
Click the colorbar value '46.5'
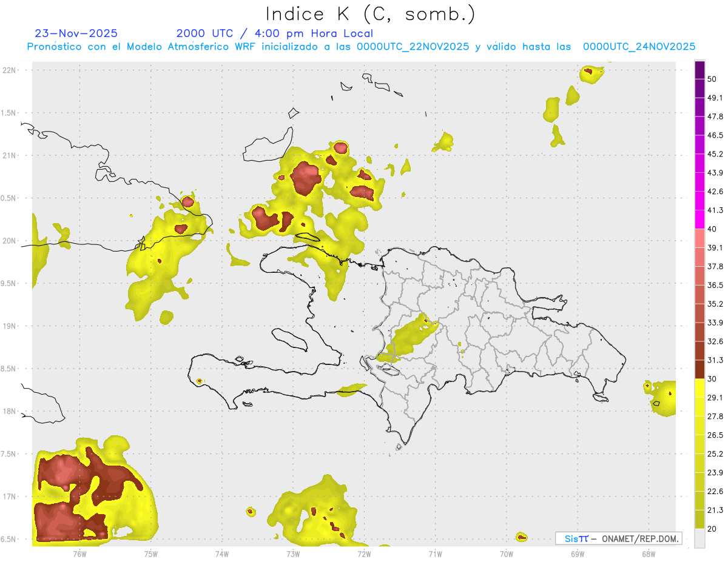[x=715, y=135]
